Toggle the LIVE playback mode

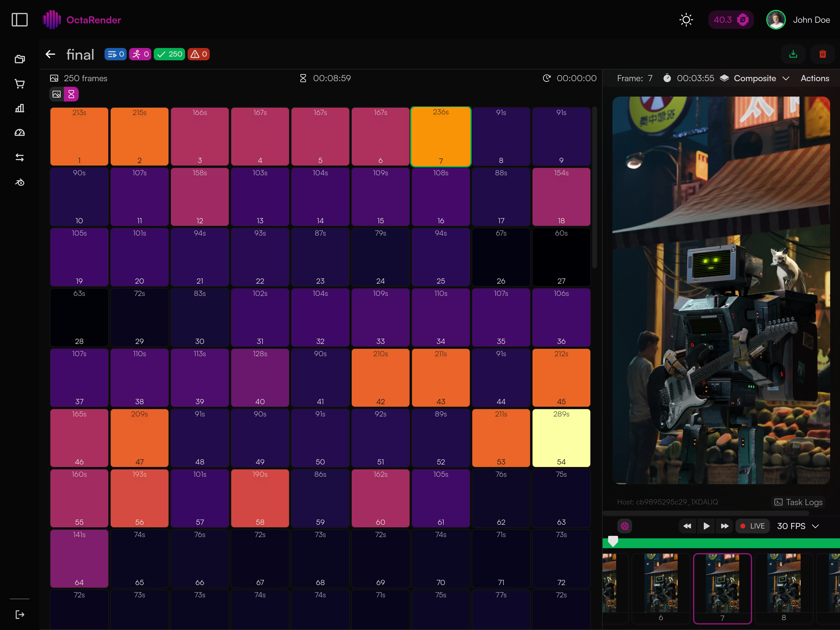(752, 526)
